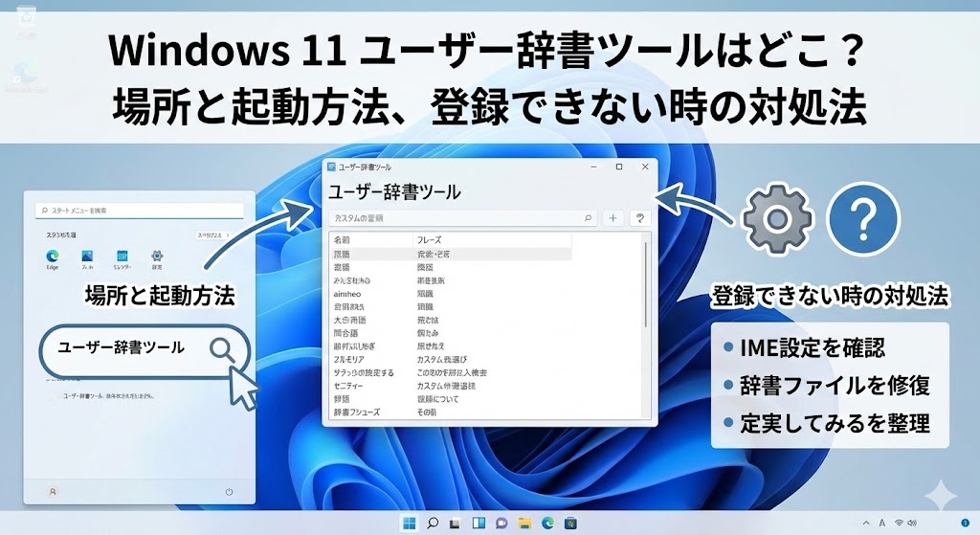This screenshot has width=980, height=535.
Task: Sort by the 名前 column header
Action: click(x=342, y=240)
